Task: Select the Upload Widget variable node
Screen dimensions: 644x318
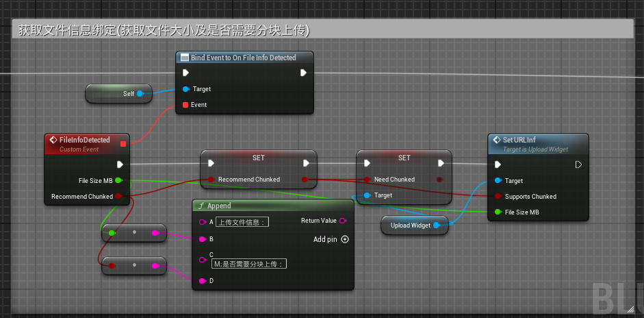Action: 415,225
